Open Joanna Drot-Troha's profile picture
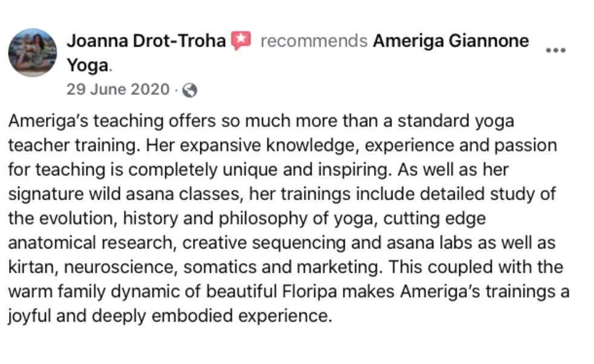 tap(33, 52)
